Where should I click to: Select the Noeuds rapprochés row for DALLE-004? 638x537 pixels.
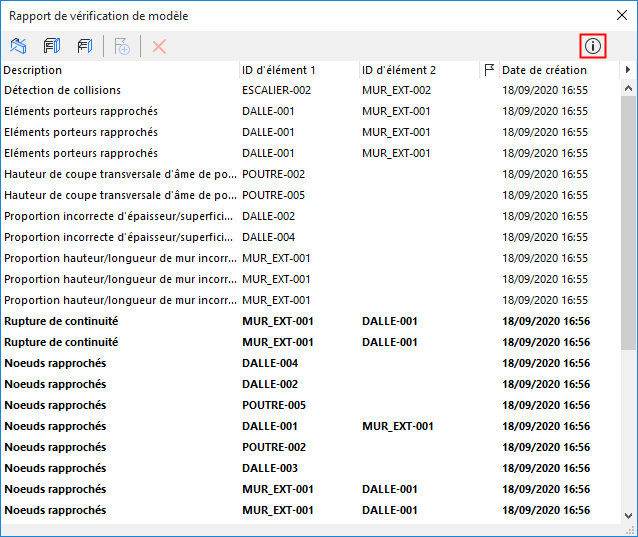coord(311,363)
